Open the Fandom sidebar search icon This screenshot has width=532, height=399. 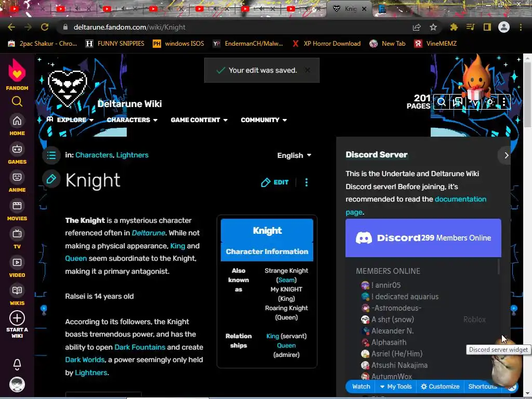[17, 101]
